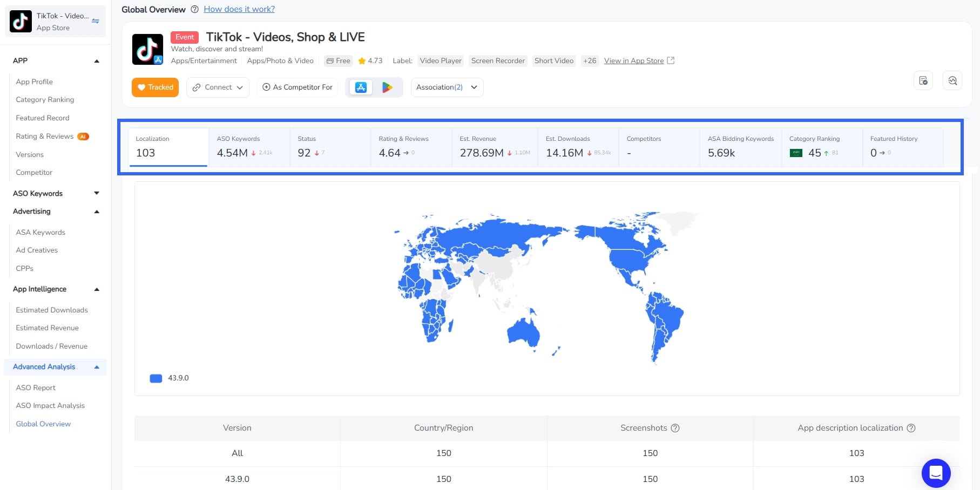The height and width of the screenshot is (490, 980).
Task: Switch to the Google Play platform icon
Action: tap(387, 87)
